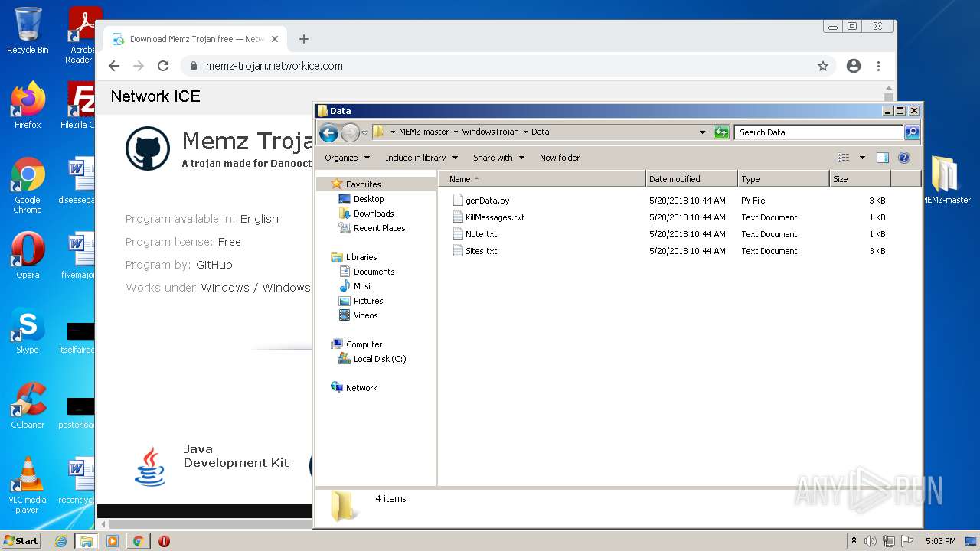Screen dimensions: 980x551
Task: Bookmark the page with the star icon
Action: point(823,66)
